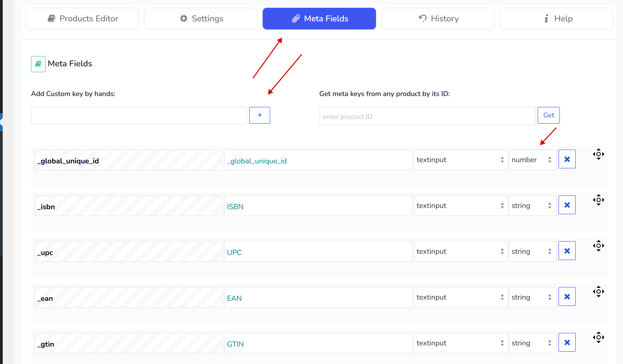Click the EAN title text field

point(318,298)
